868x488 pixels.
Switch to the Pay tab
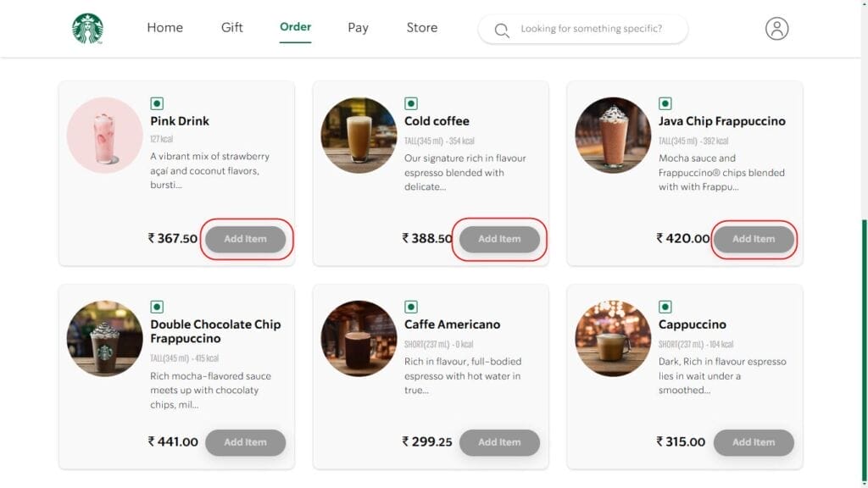point(358,27)
